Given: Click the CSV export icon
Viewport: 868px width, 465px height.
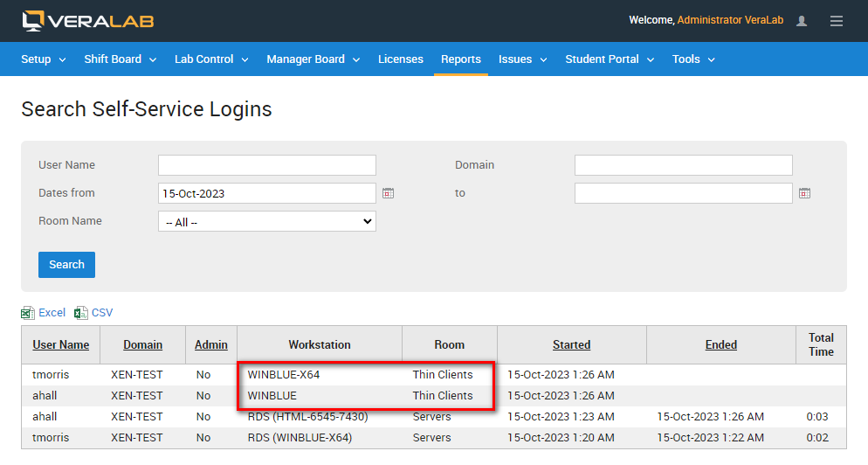Looking at the screenshot, I should (81, 313).
